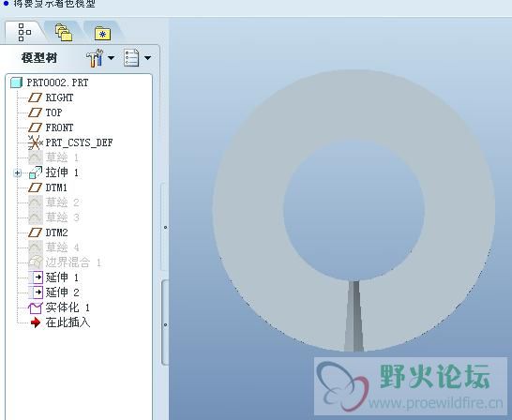The image size is (512, 420).
Task: Click the PRT_CSYS_DEF coordinate system icon
Action: [35, 142]
